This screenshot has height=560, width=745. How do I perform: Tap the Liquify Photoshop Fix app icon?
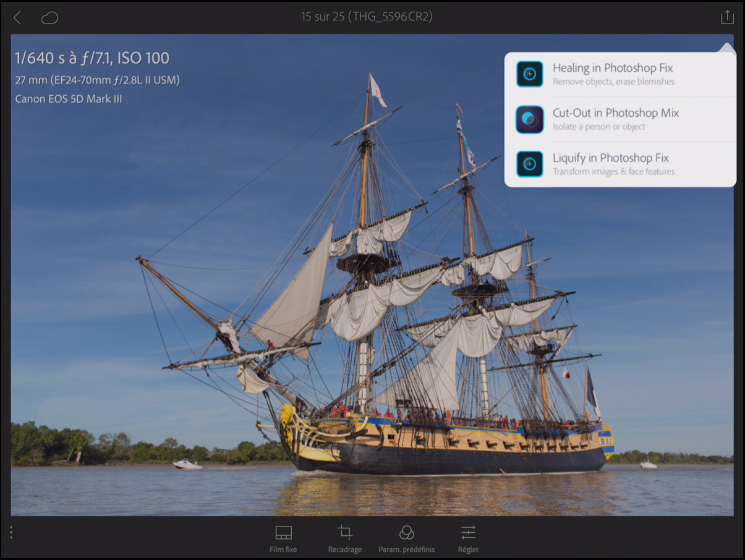(x=530, y=164)
